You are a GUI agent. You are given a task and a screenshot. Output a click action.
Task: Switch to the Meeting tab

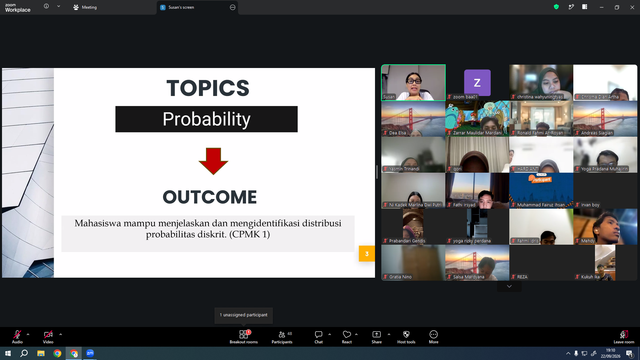pos(85,7)
